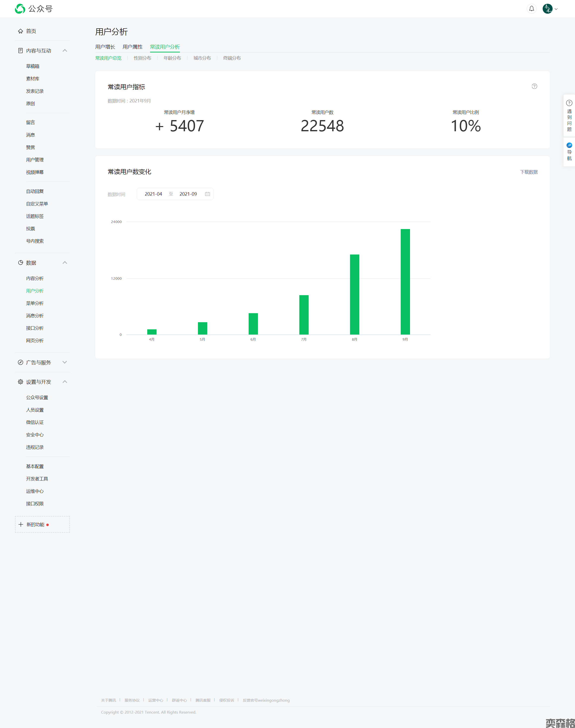The width and height of the screenshot is (575, 728).
Task: Open the 导航 side widget
Action: click(569, 152)
